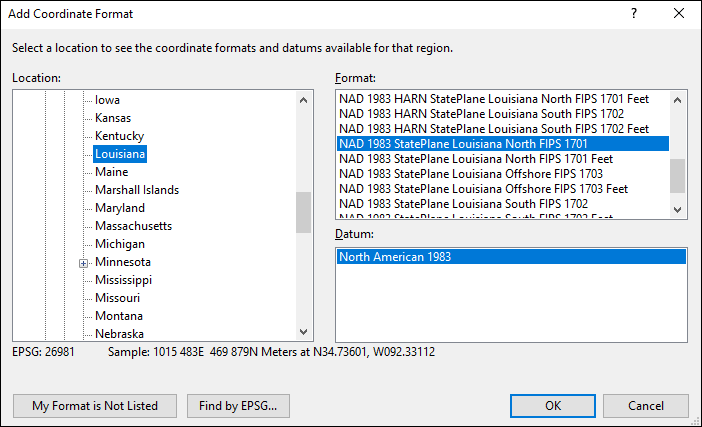Viewport: 702px width, 427px height.
Task: Select North American 1983 datum
Action: 511,257
